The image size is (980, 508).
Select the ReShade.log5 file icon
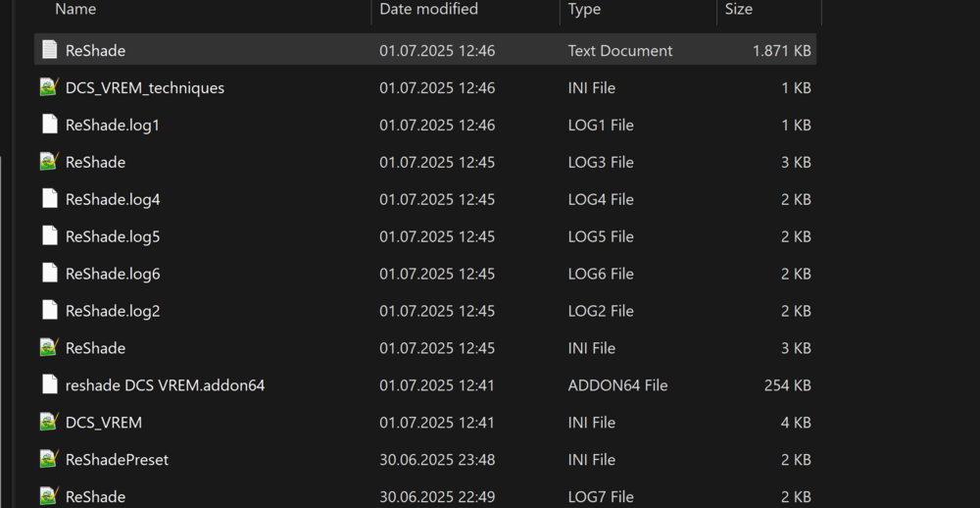49,236
